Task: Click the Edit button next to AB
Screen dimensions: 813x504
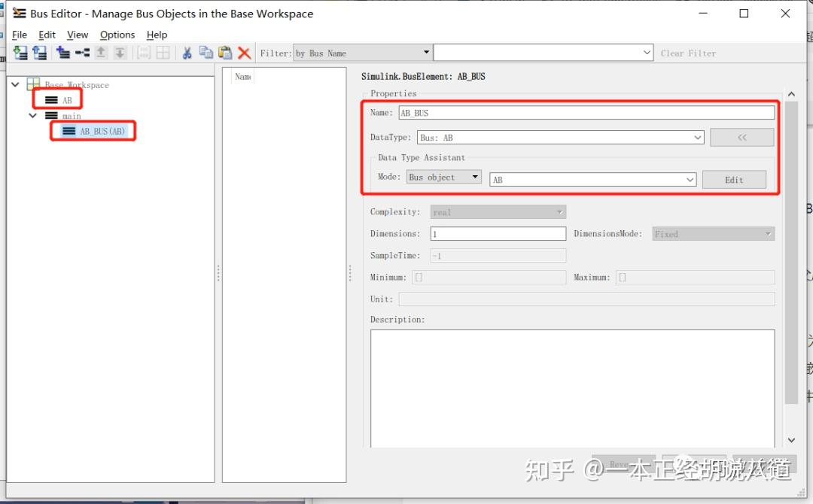Action: [734, 179]
